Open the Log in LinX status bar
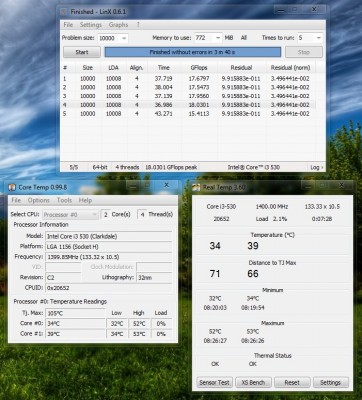The image size is (362, 400). (x=316, y=167)
